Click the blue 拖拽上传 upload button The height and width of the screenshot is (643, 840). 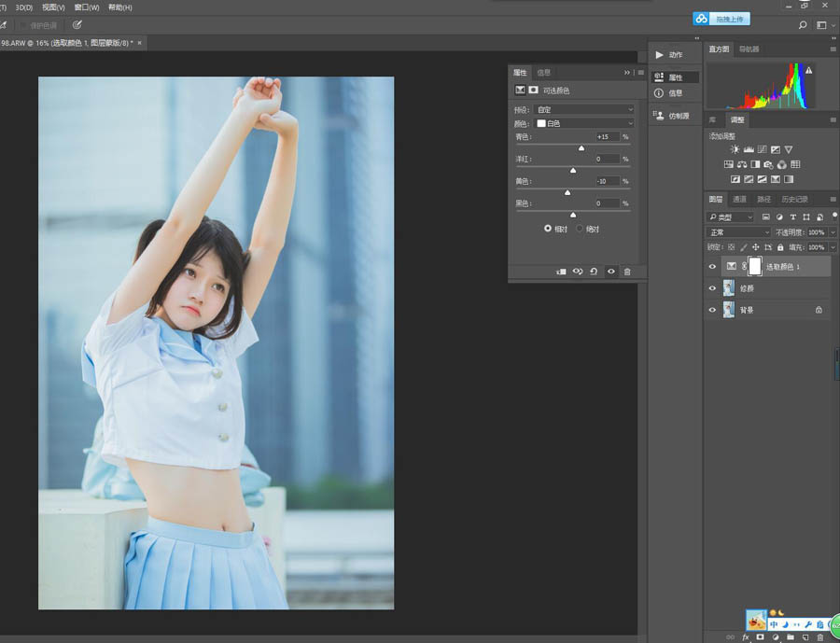pos(721,19)
